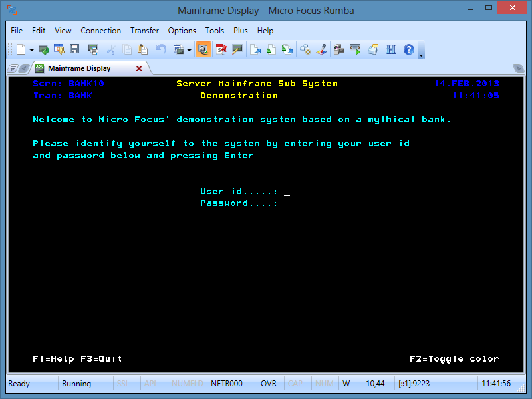The height and width of the screenshot is (399, 532).
Task: Toggle CAP indicator on status bar
Action: 297,384
